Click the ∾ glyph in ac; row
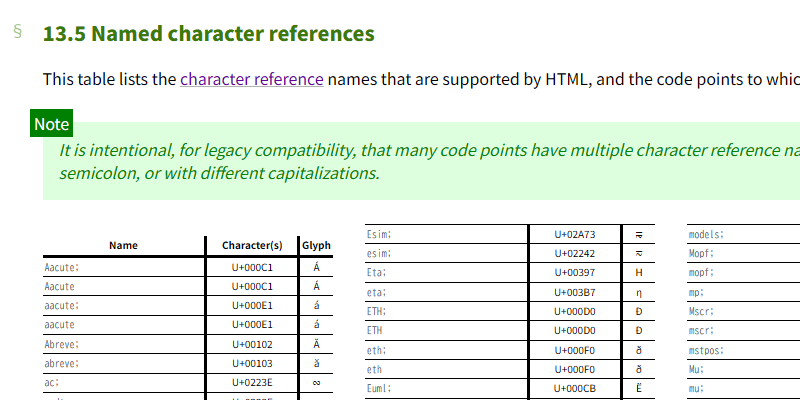 316,382
